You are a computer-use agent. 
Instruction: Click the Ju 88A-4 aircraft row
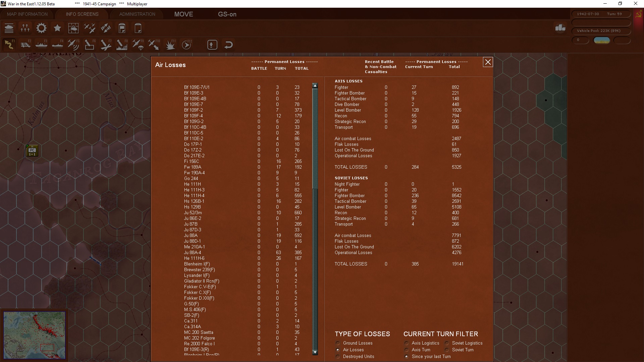(243, 252)
